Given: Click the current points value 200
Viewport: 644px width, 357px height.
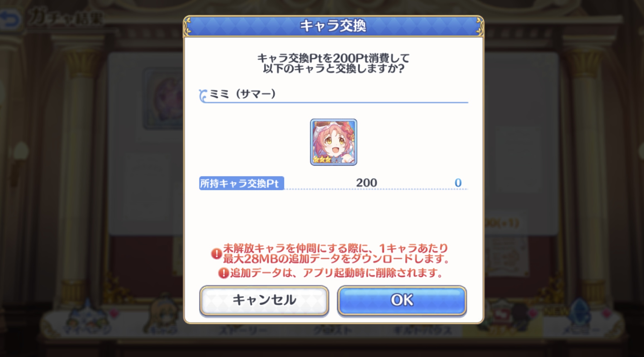Looking at the screenshot, I should click(x=367, y=183).
